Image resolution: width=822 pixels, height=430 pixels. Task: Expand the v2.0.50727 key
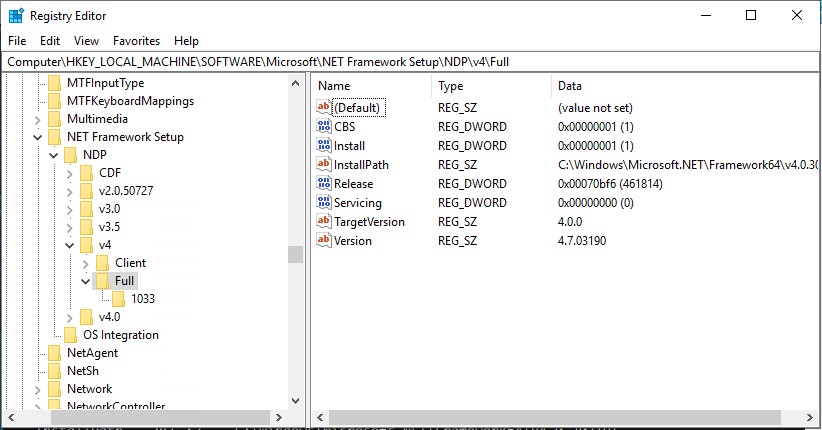pyautogui.click(x=70, y=191)
